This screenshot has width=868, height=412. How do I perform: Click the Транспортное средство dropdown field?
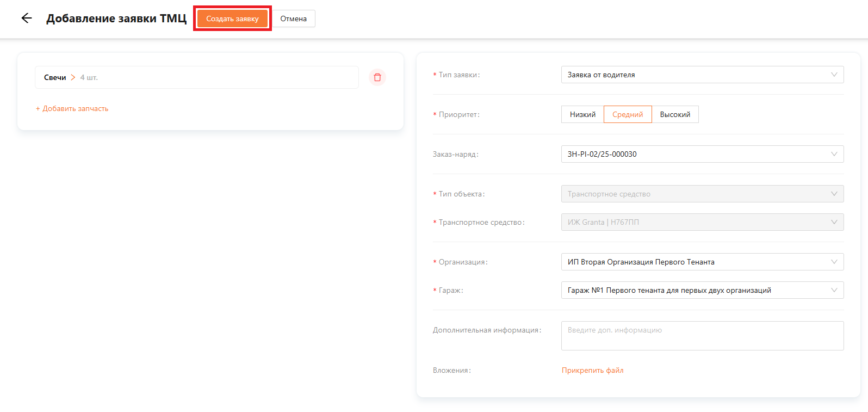pyautogui.click(x=702, y=222)
